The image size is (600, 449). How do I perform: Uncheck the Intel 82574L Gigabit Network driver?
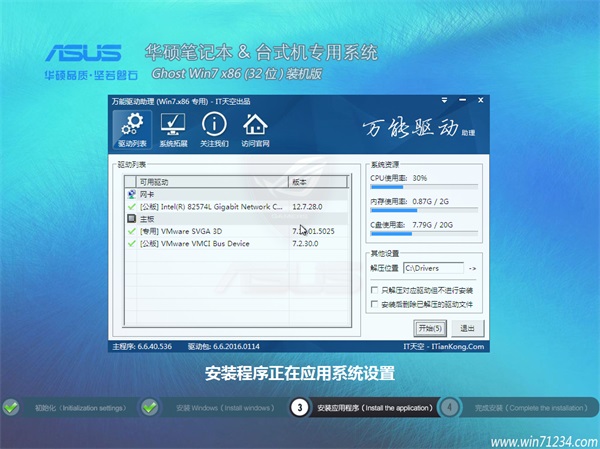click(132, 206)
